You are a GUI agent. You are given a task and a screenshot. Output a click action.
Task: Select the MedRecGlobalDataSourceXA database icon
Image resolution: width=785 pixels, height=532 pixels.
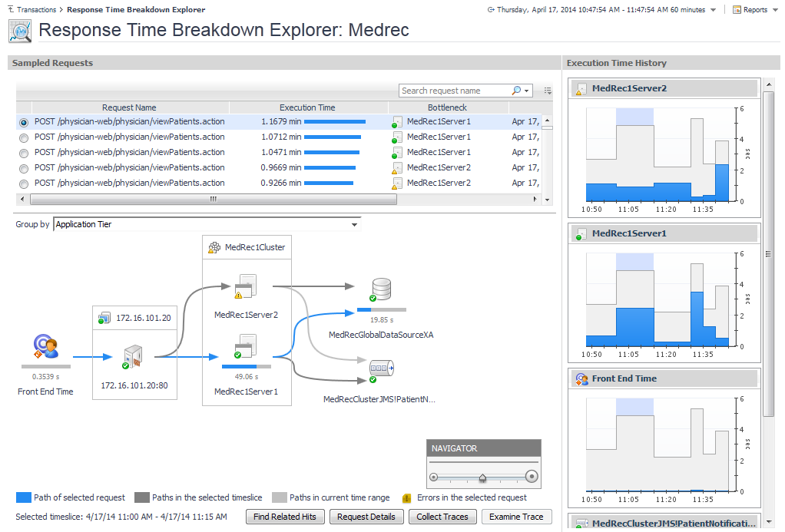[380, 290]
